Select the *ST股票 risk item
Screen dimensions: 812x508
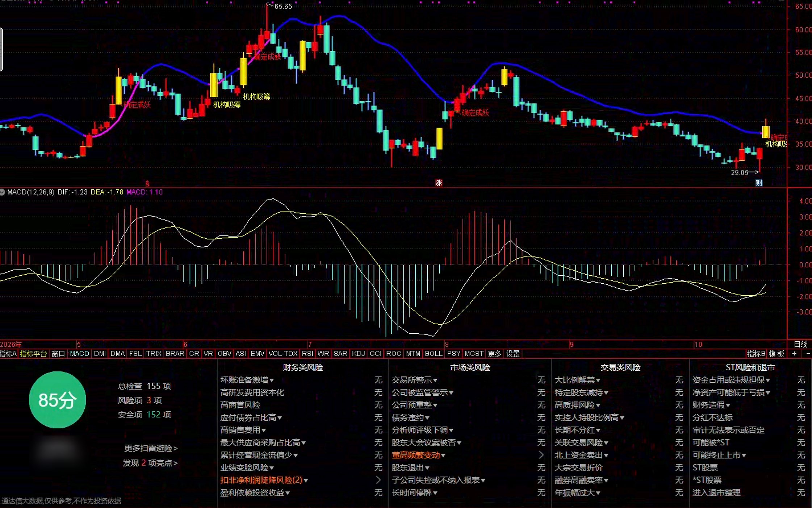(x=707, y=480)
